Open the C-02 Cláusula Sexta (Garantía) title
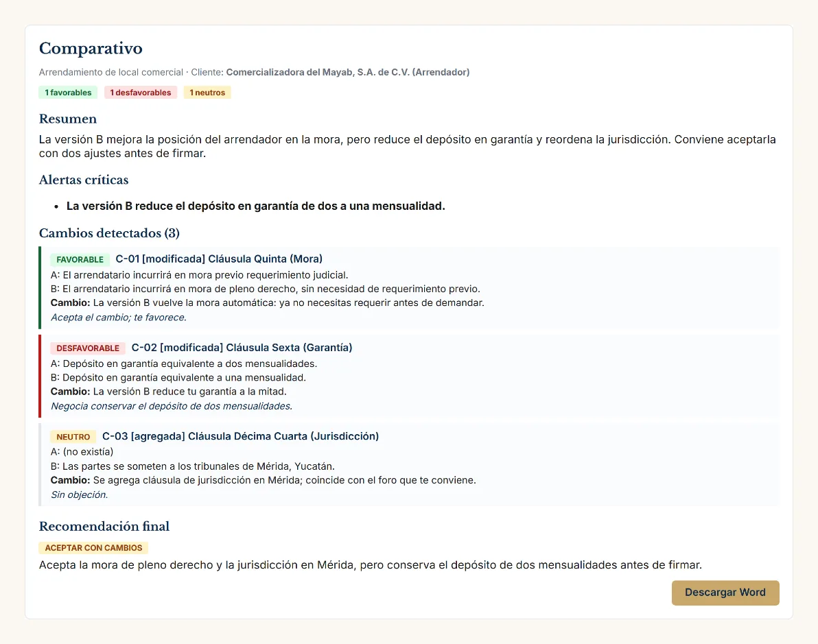The image size is (818, 644). pos(242,347)
